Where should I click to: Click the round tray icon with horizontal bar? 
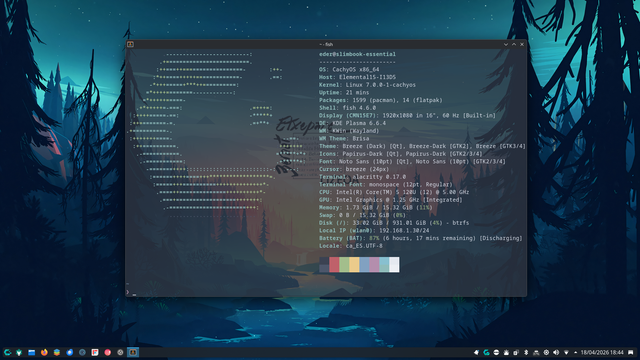[x=496, y=352]
